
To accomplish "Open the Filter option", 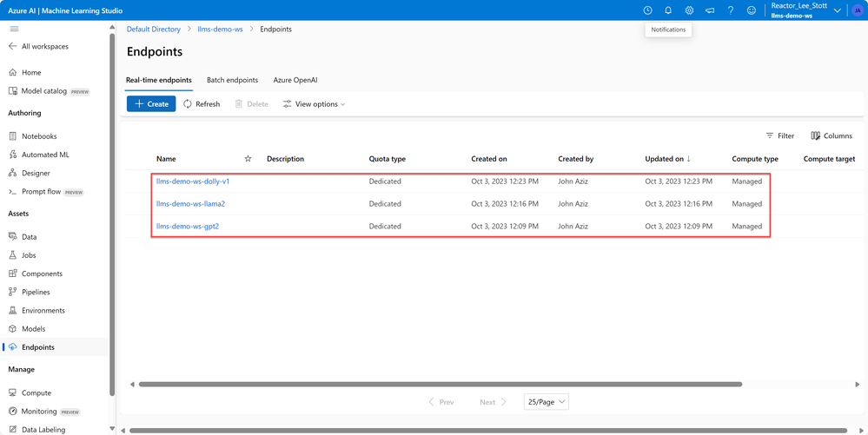I will tap(780, 136).
